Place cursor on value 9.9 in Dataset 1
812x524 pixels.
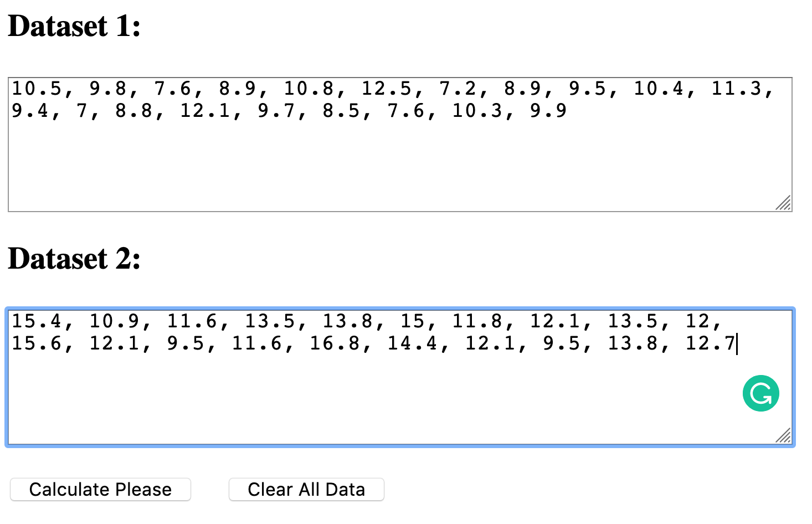pos(548,111)
